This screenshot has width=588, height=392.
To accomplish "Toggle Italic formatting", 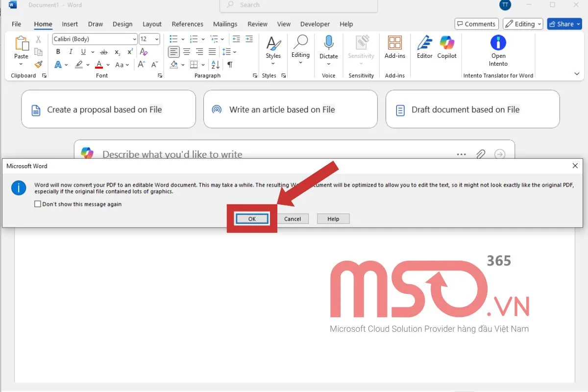I will tap(71, 52).
